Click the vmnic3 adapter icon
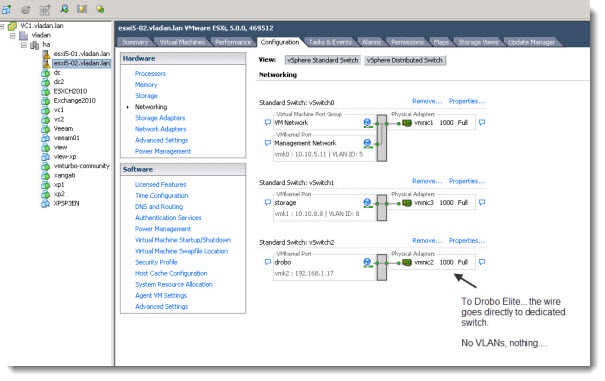 click(x=407, y=203)
